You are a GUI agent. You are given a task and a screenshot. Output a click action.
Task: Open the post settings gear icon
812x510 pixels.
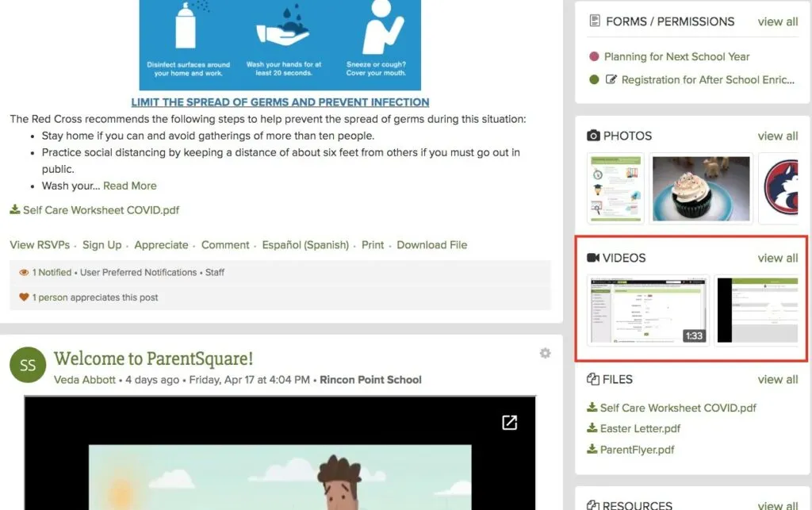(545, 353)
